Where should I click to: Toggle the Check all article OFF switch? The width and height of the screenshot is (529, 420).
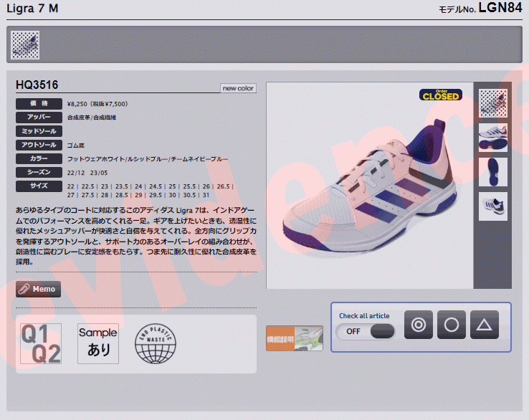[x=366, y=331]
